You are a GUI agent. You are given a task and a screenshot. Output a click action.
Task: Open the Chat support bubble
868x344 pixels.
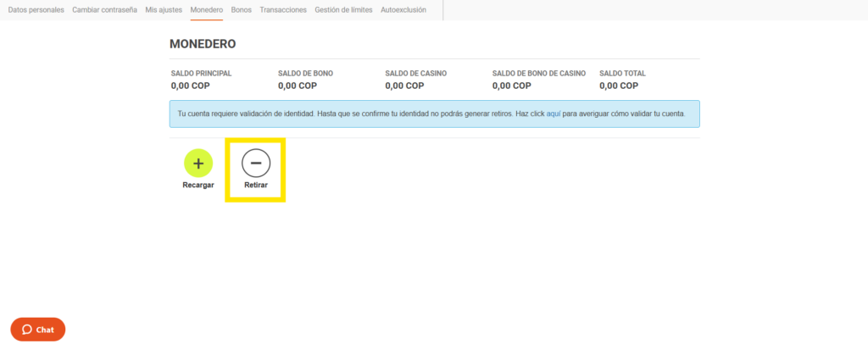click(x=38, y=330)
